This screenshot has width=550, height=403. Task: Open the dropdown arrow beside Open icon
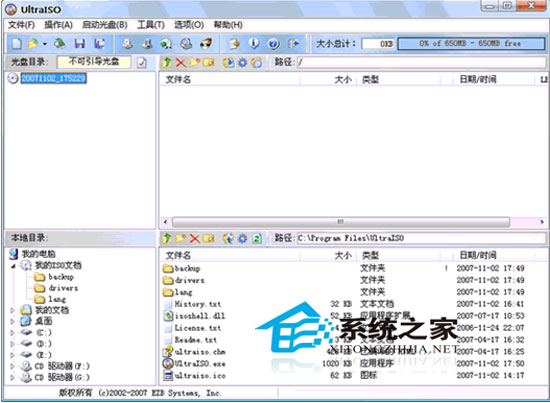pos(45,44)
